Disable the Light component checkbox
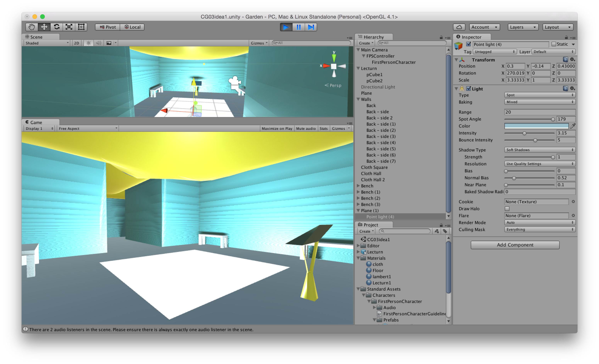599x364 pixels. point(468,88)
